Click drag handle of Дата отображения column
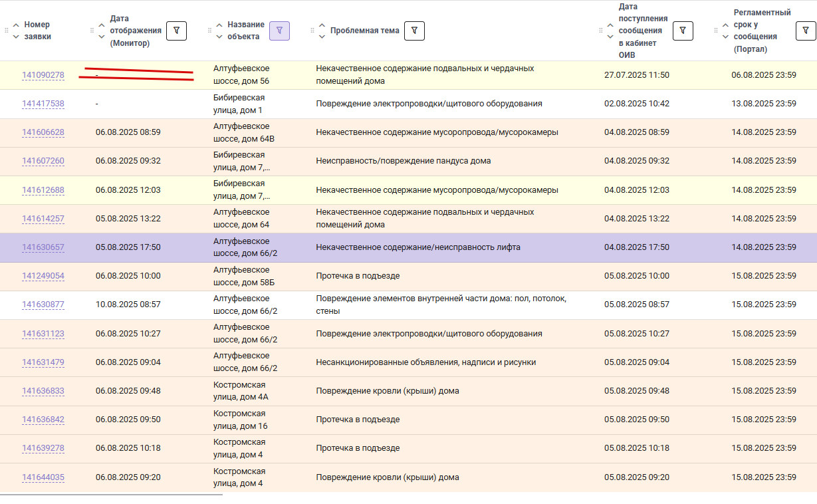Viewport: 817px width, 504px height. pyautogui.click(x=92, y=31)
